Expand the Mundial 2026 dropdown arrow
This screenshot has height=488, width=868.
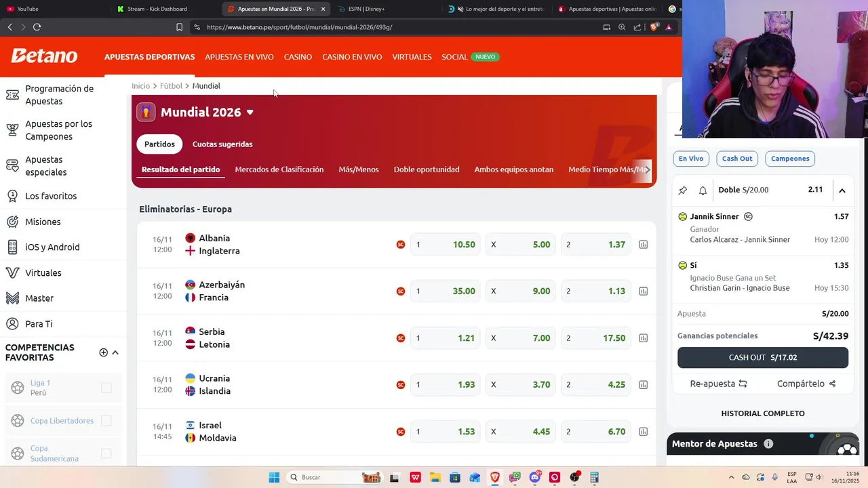coord(250,113)
